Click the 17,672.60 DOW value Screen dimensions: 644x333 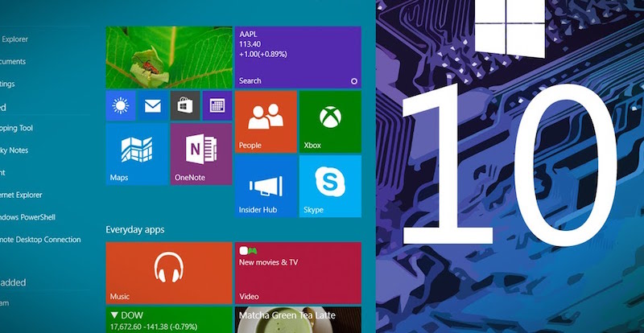(x=126, y=327)
